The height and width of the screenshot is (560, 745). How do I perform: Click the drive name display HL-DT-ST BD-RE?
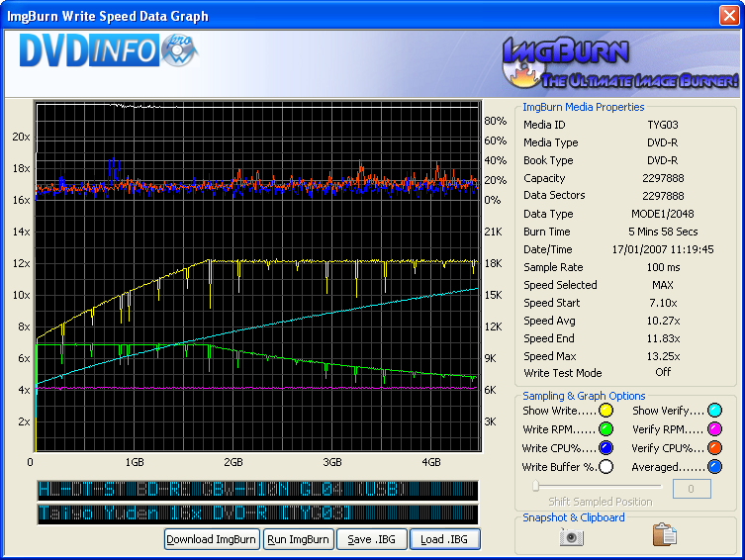258,490
